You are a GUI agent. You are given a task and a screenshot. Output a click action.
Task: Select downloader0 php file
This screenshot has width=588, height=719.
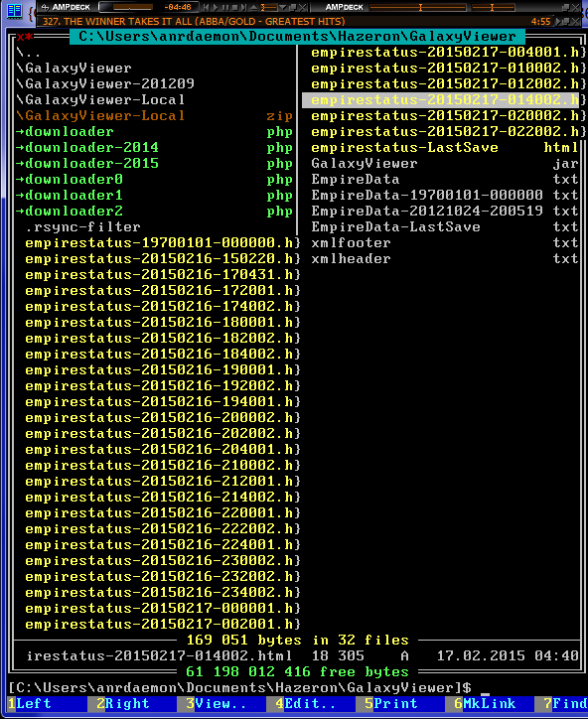(156, 180)
